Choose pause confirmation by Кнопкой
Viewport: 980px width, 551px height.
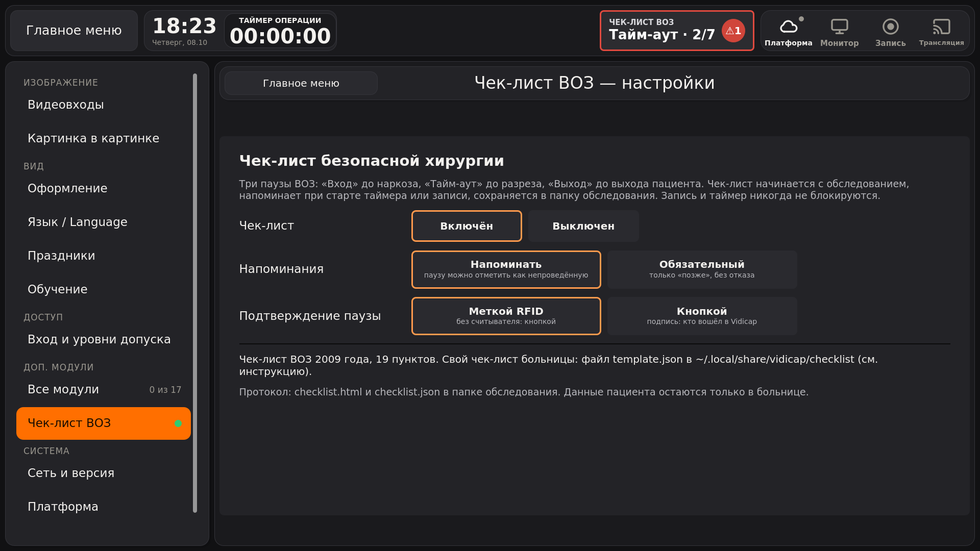(x=702, y=316)
